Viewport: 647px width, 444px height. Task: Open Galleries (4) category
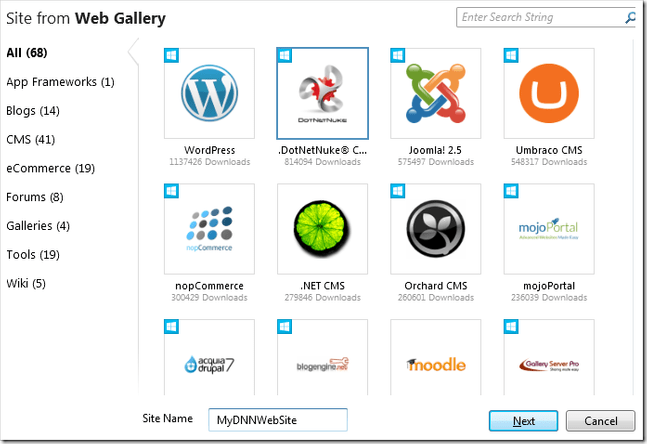click(38, 226)
